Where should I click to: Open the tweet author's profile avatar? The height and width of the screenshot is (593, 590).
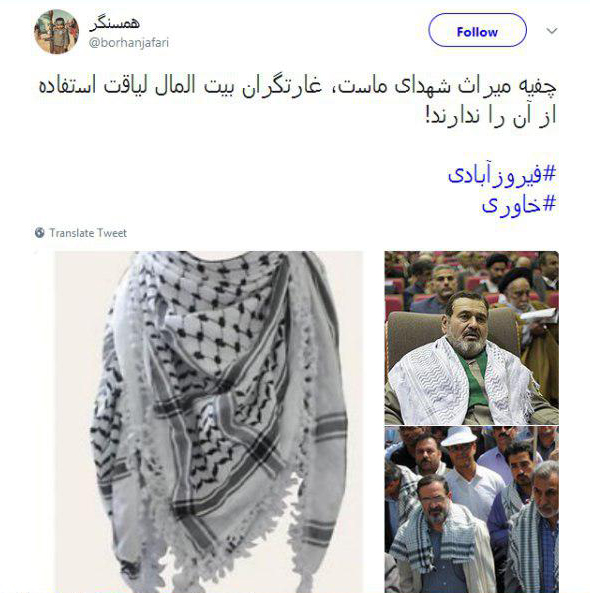[56, 32]
